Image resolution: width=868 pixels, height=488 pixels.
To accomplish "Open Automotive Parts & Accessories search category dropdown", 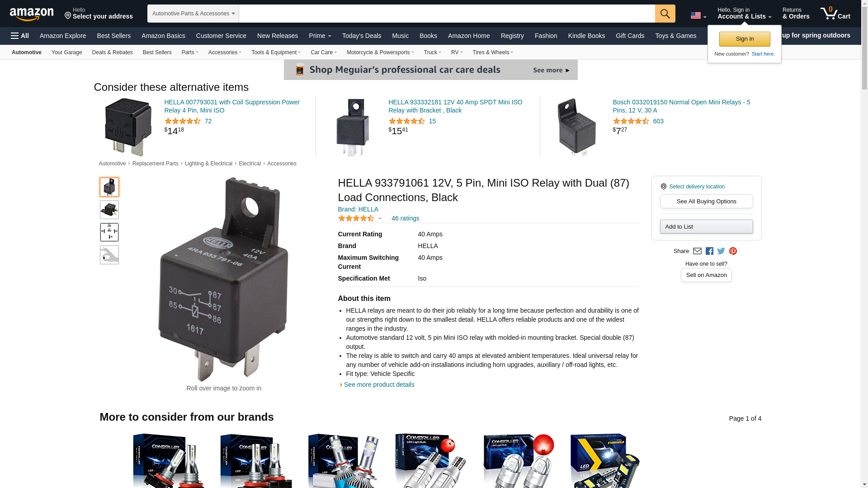I will coord(193,14).
